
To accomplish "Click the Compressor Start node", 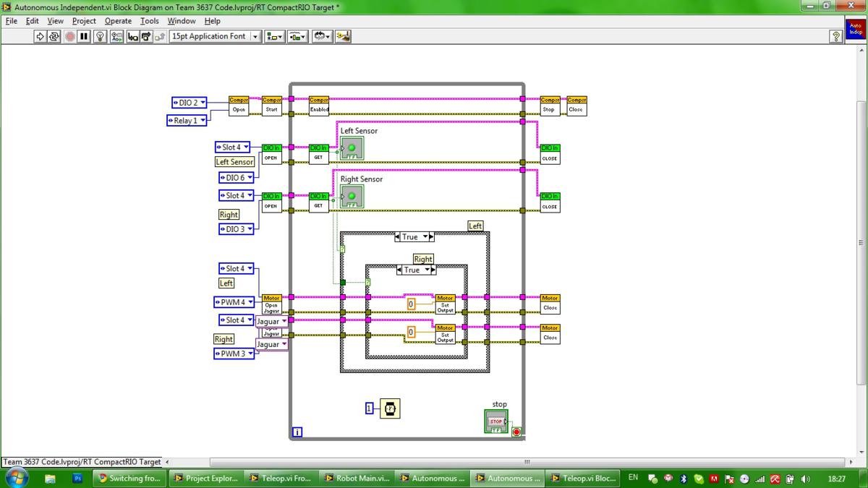I will point(272,106).
